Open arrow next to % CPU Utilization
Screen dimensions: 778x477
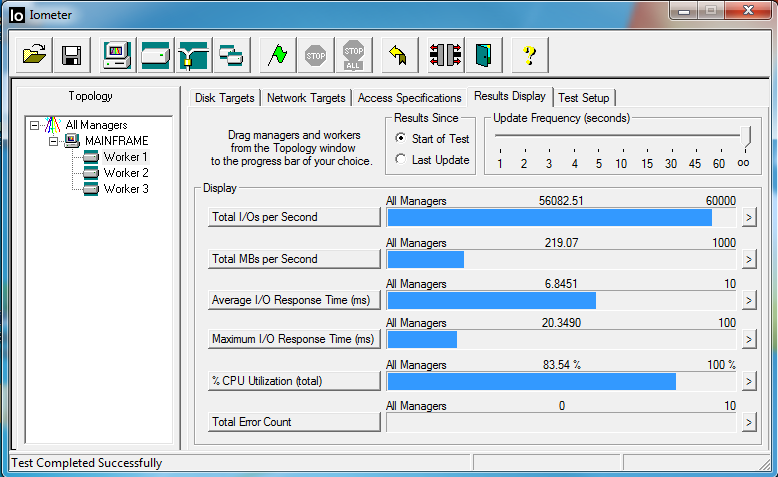click(x=749, y=381)
